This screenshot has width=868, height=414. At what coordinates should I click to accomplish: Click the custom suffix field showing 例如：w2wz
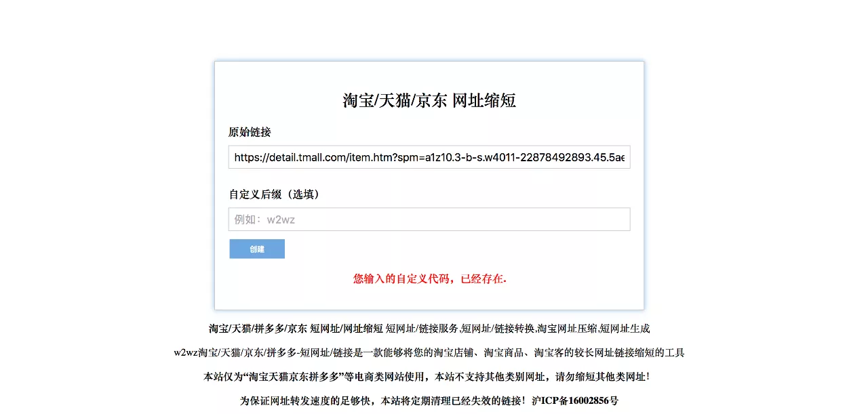tap(429, 220)
